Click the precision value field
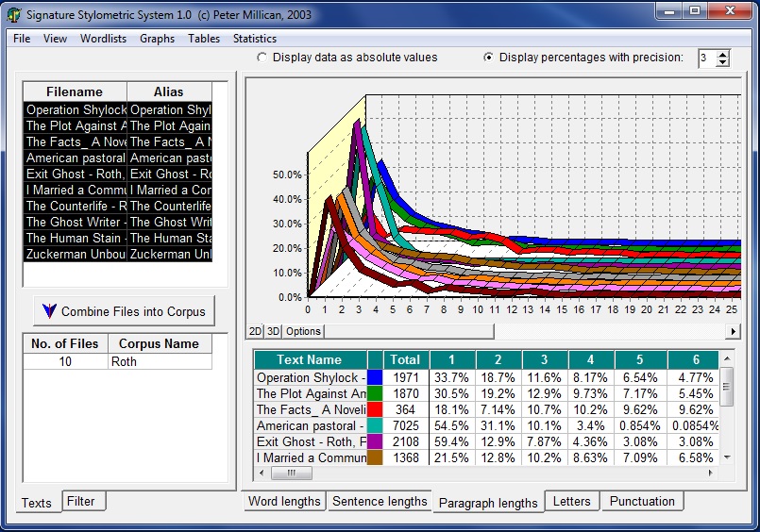The height and width of the screenshot is (532, 760). coord(707,58)
